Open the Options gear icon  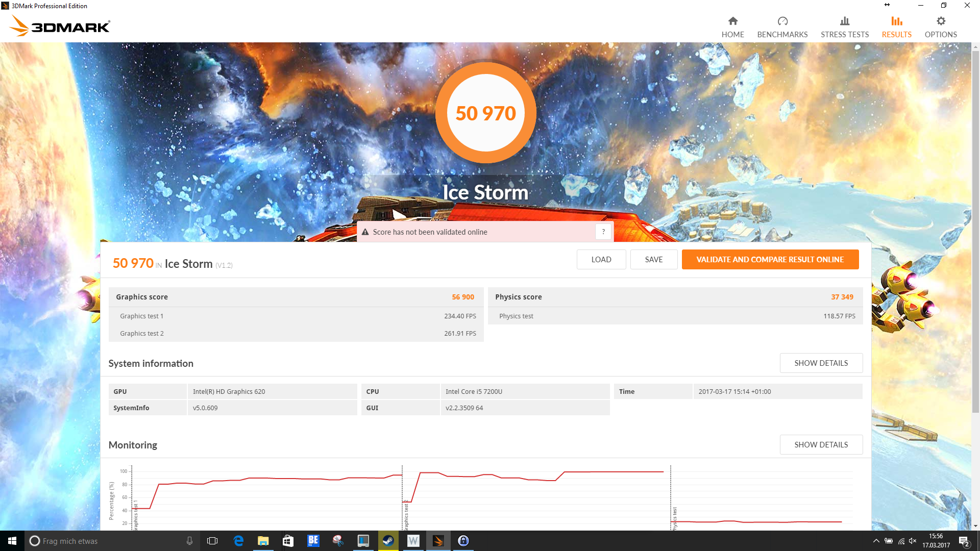(x=940, y=21)
